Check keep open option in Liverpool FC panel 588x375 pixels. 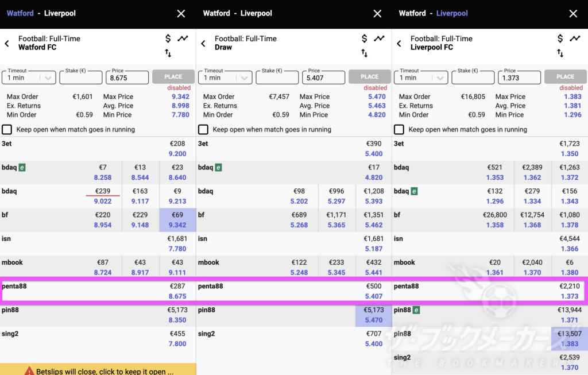tap(399, 130)
